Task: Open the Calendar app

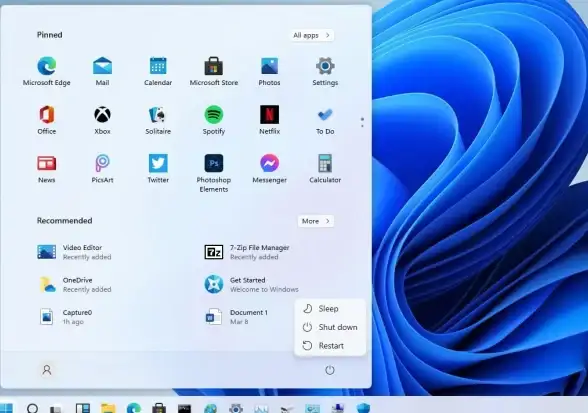Action: (x=158, y=71)
